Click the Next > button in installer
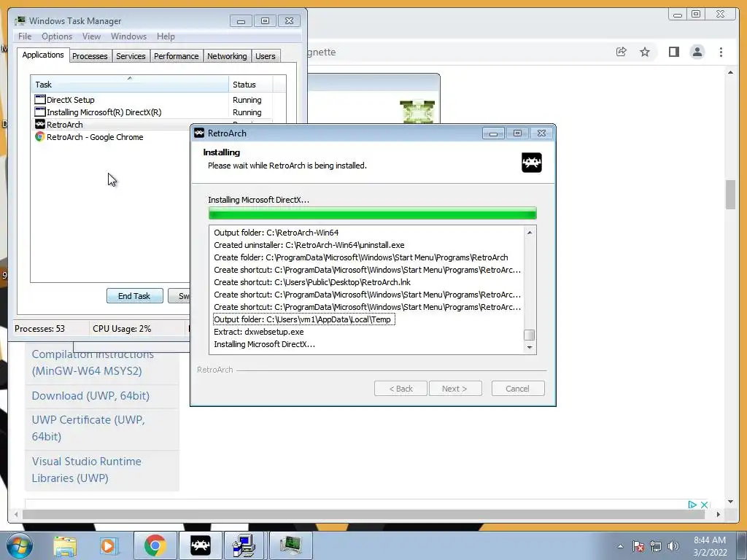 pos(454,389)
